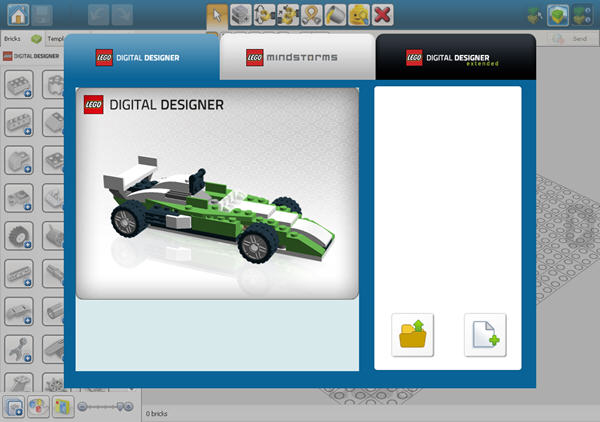Select the Hide brick minifigure-head tool
600x422 pixels.
tap(359, 14)
